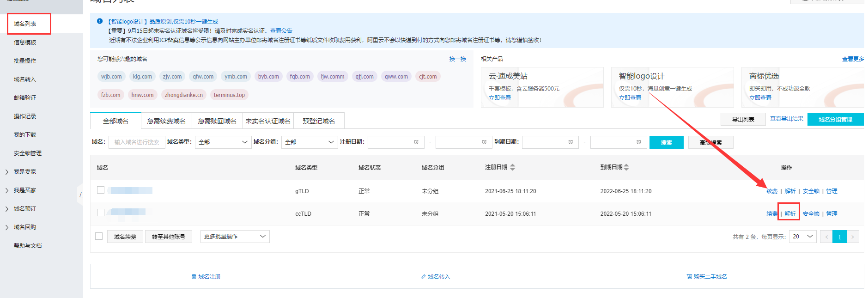Check the ccTLD domain row checkbox
The image size is (868, 298).
(101, 213)
